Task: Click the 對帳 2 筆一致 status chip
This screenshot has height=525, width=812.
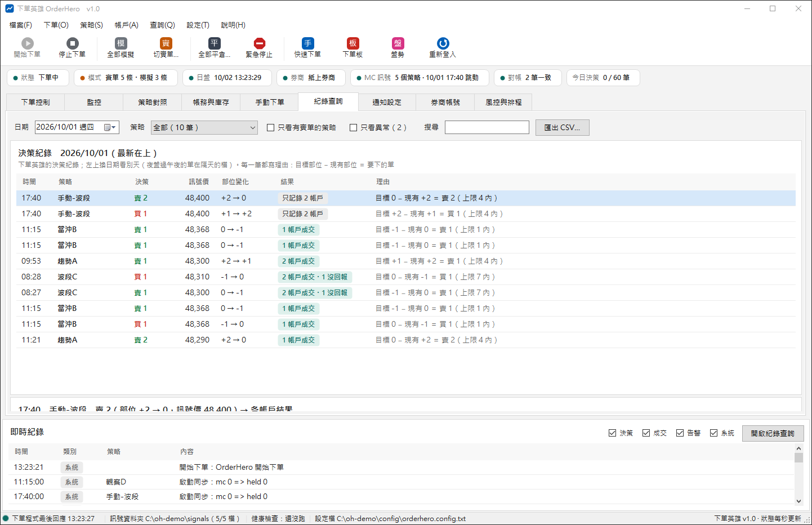Action: pos(527,78)
